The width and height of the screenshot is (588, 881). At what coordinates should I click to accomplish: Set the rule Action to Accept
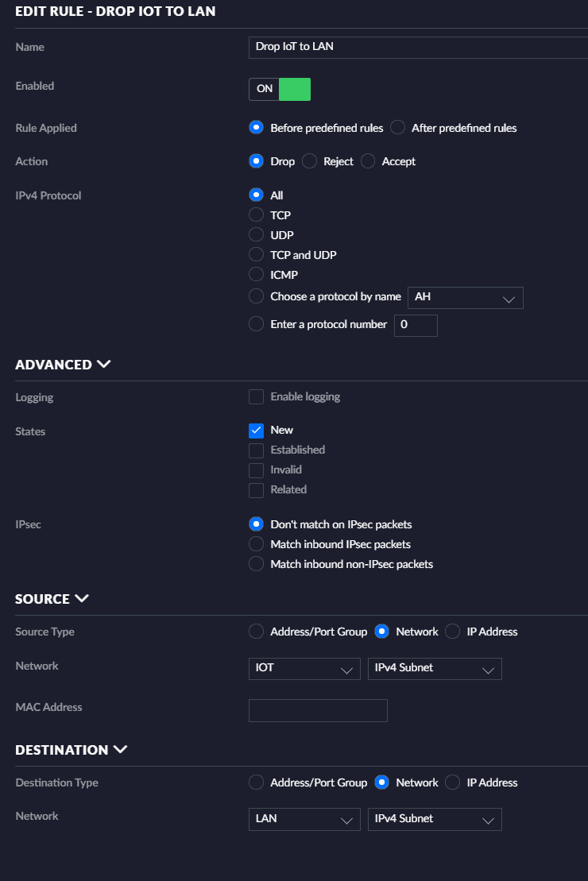pyautogui.click(x=368, y=161)
